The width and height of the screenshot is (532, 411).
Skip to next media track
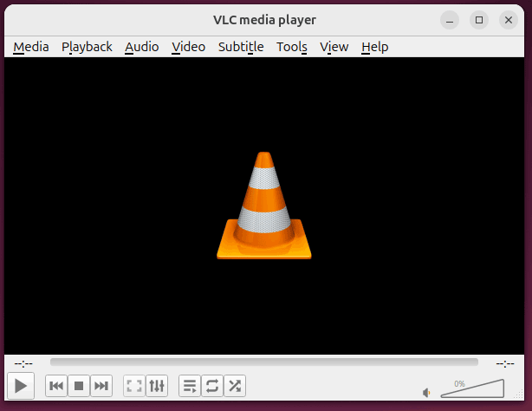coord(101,386)
